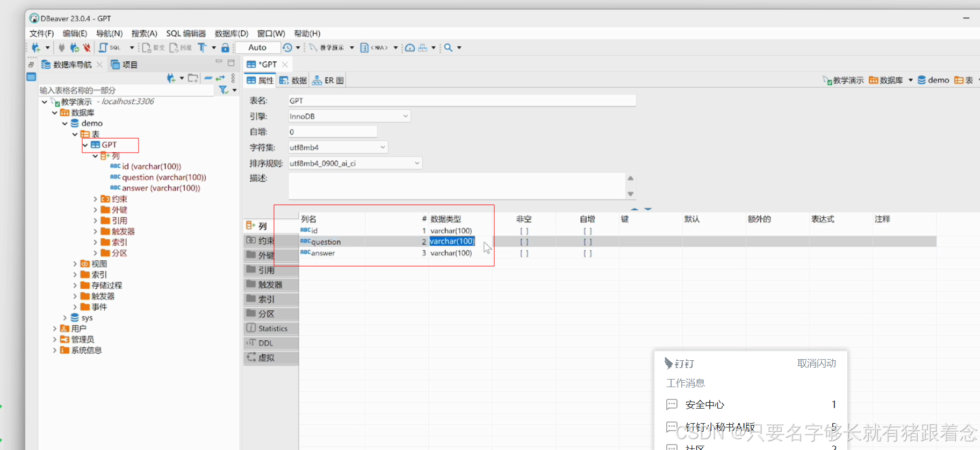Open the 帮助(H) menu
The image size is (980, 450).
[x=307, y=33]
